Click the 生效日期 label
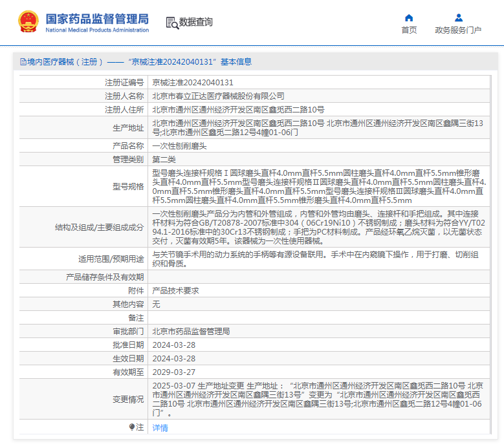 point(128,358)
